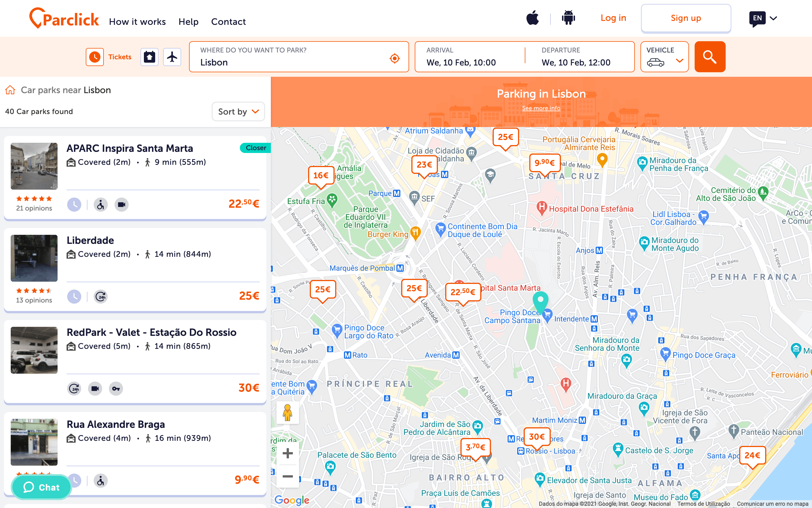Open How it works page

point(137,22)
